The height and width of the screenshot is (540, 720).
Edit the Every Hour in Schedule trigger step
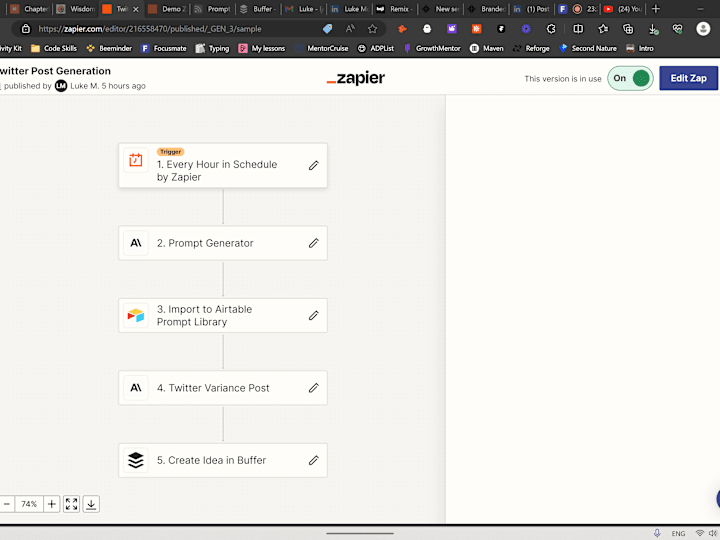[x=314, y=165]
